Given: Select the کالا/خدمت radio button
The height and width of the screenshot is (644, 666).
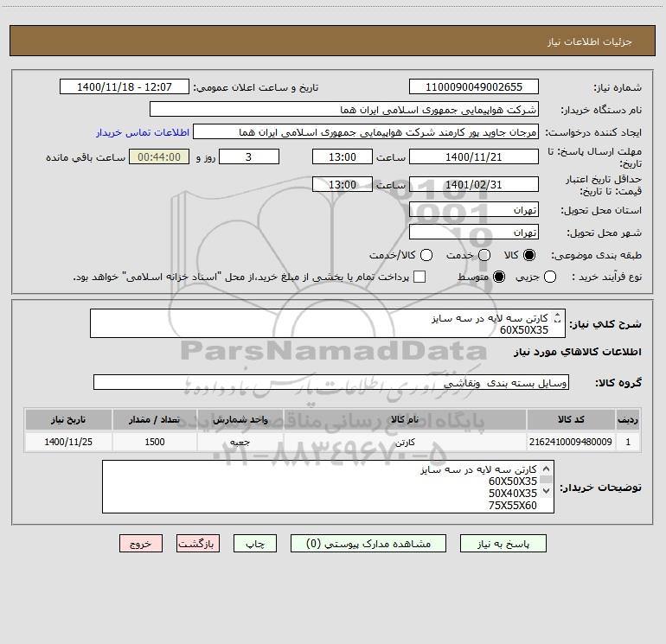Looking at the screenshot, I should pos(426,255).
